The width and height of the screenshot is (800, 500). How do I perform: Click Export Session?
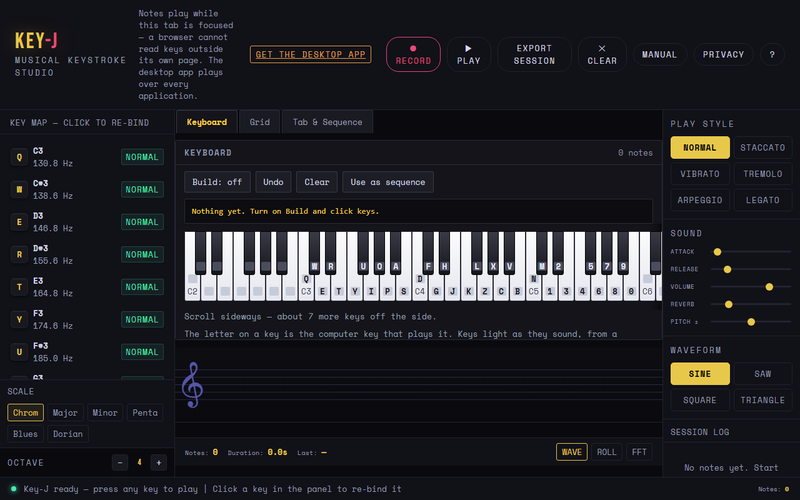534,55
